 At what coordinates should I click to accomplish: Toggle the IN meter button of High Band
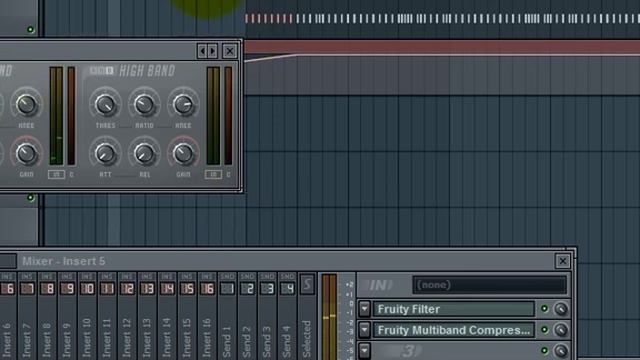pos(213,174)
